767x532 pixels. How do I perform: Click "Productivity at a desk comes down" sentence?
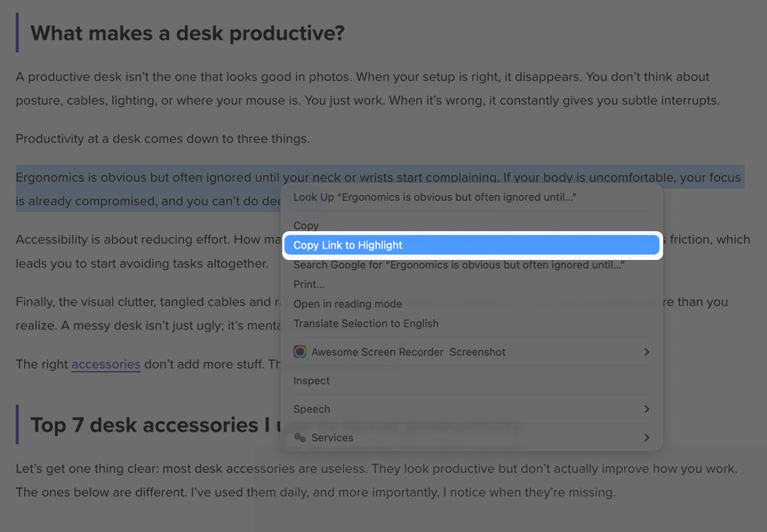click(x=162, y=139)
